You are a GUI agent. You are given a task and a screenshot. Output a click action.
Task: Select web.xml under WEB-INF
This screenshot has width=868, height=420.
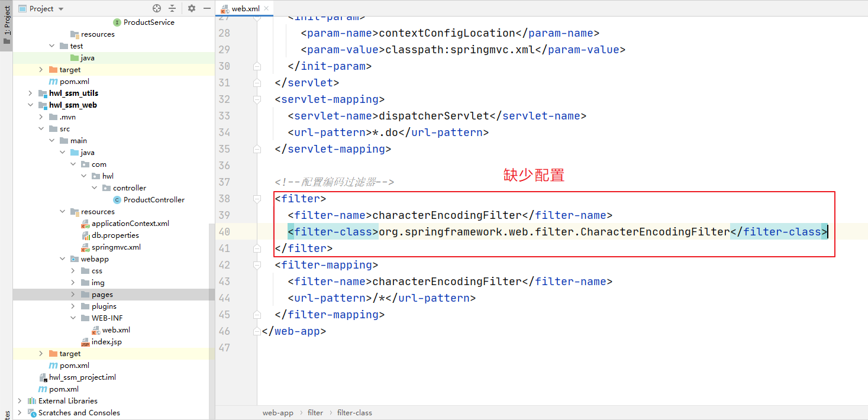point(116,329)
